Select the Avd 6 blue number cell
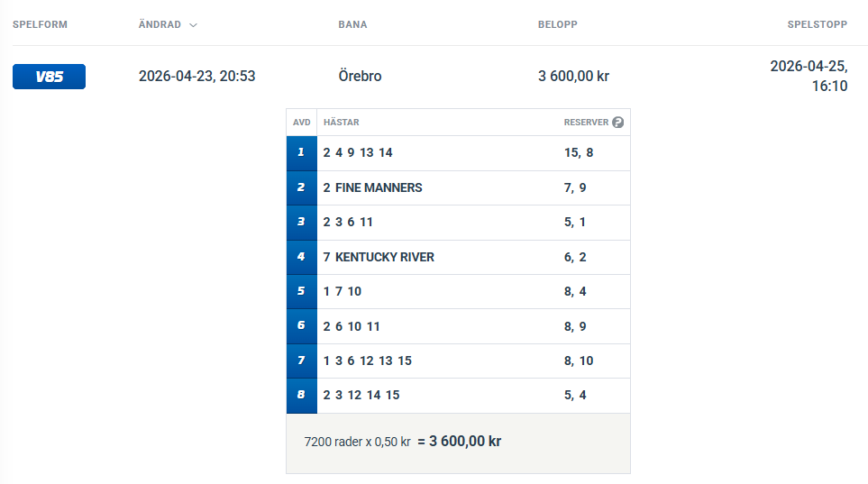This screenshot has width=868, height=484. click(x=301, y=326)
